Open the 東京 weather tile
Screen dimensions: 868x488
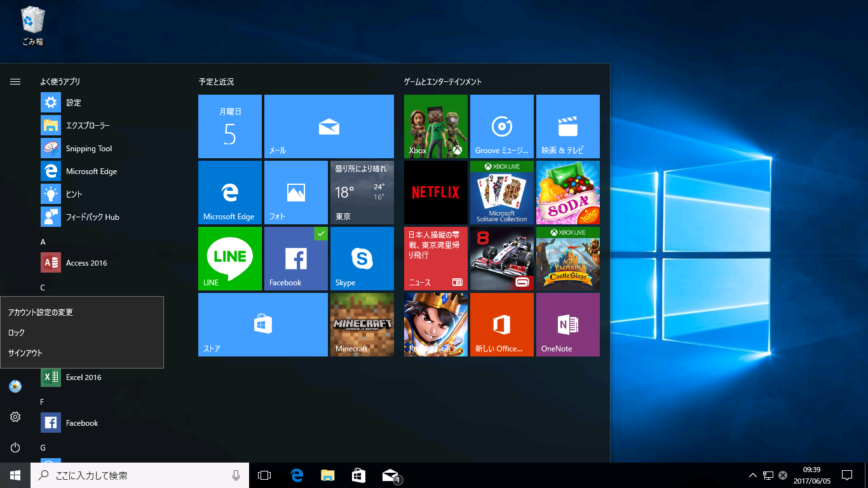point(362,193)
